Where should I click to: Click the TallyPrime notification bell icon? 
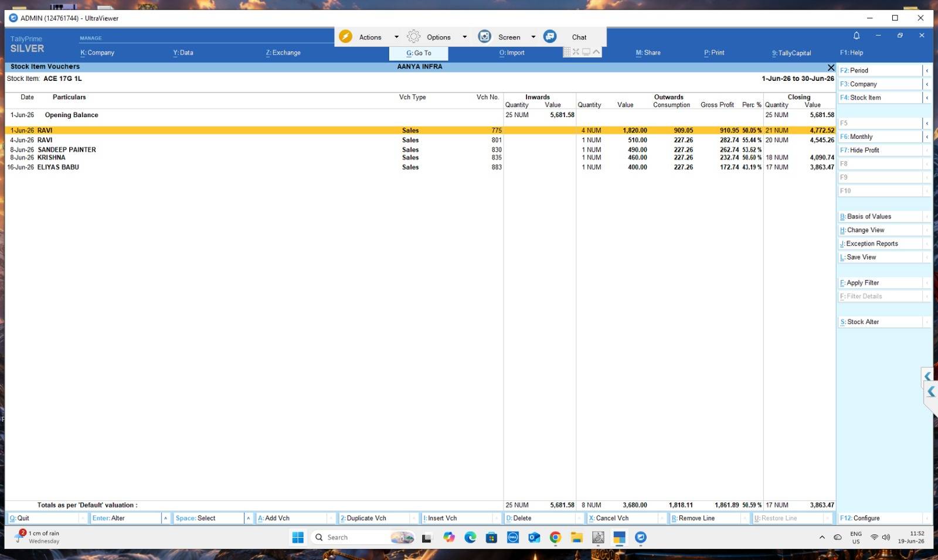857,36
